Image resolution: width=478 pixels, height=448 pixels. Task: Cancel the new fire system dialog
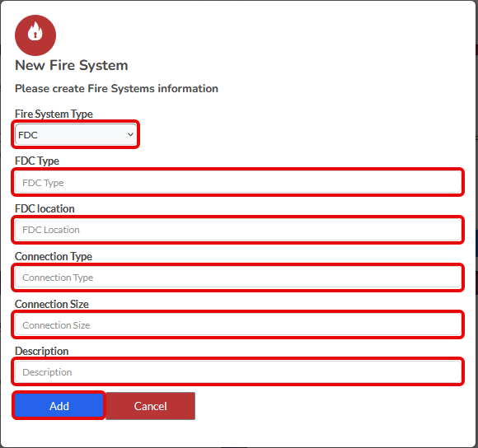click(x=150, y=406)
